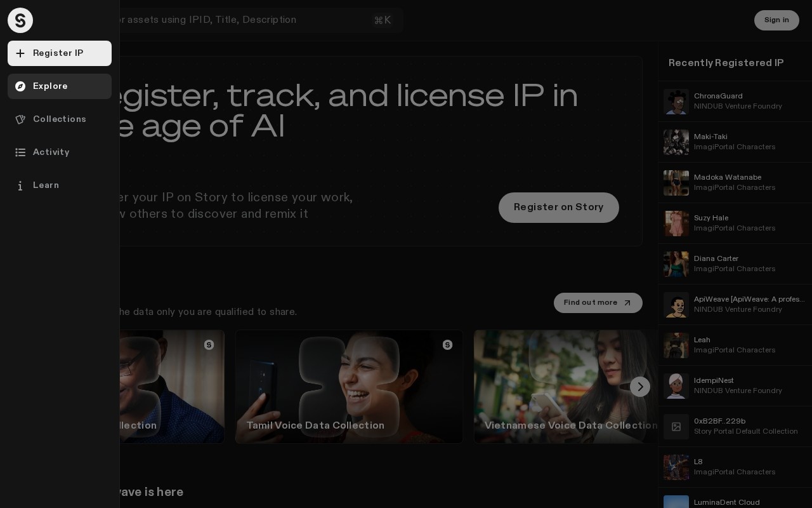Click the Sign in button
This screenshot has width=812, height=508.
776,20
